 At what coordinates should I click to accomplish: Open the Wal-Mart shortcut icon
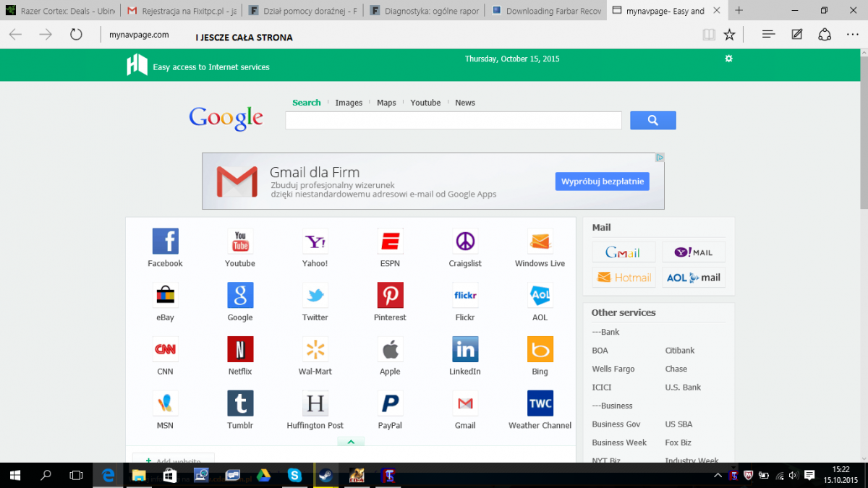click(x=315, y=349)
